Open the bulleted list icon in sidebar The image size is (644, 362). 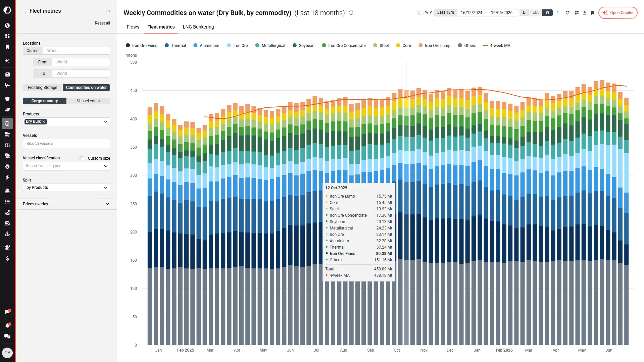[7, 202]
